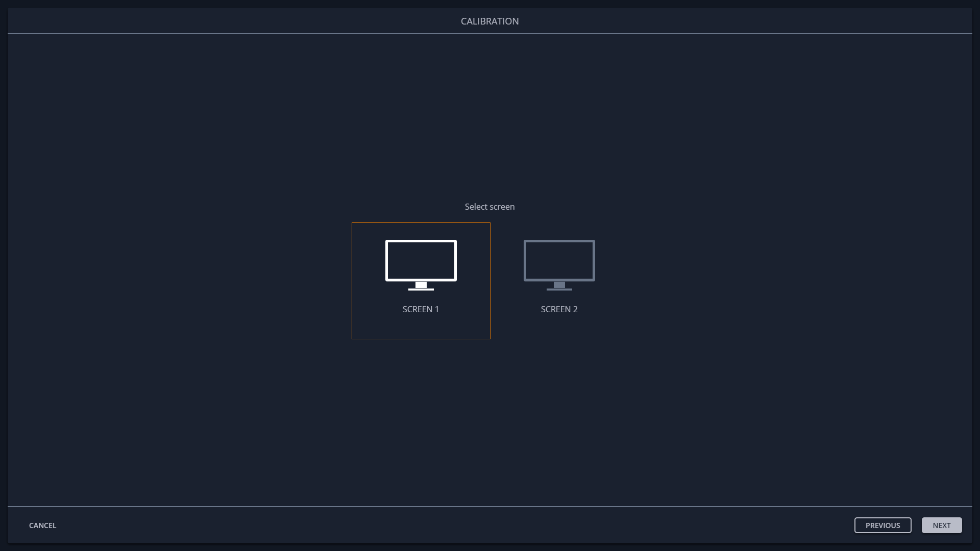Return to previous calibration step

[x=883, y=525]
